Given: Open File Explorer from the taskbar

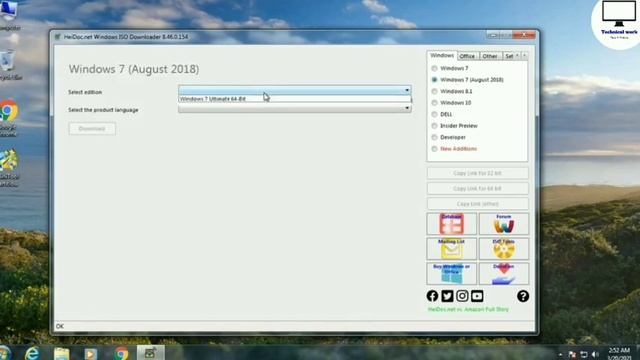Looking at the screenshot, I should pyautogui.click(x=62, y=353).
